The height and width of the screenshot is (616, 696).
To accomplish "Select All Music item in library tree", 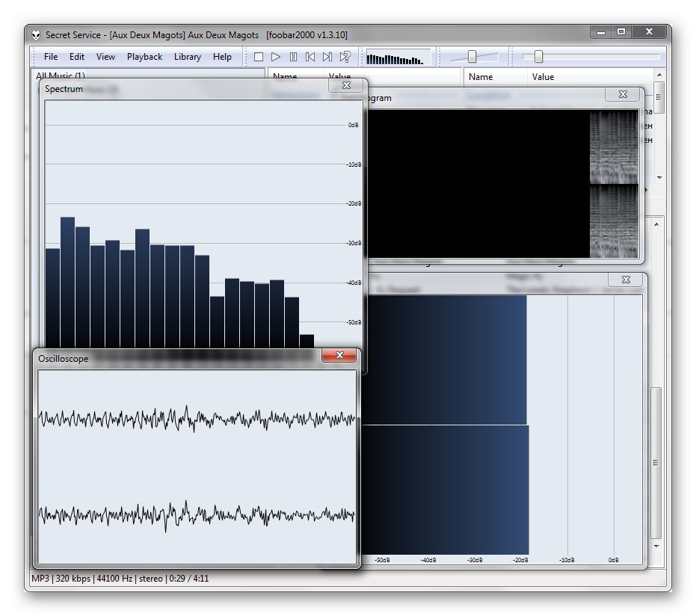I will tap(61, 76).
